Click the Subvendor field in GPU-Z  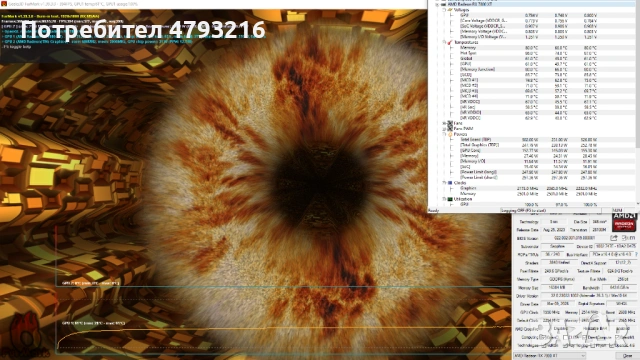[x=557, y=247]
